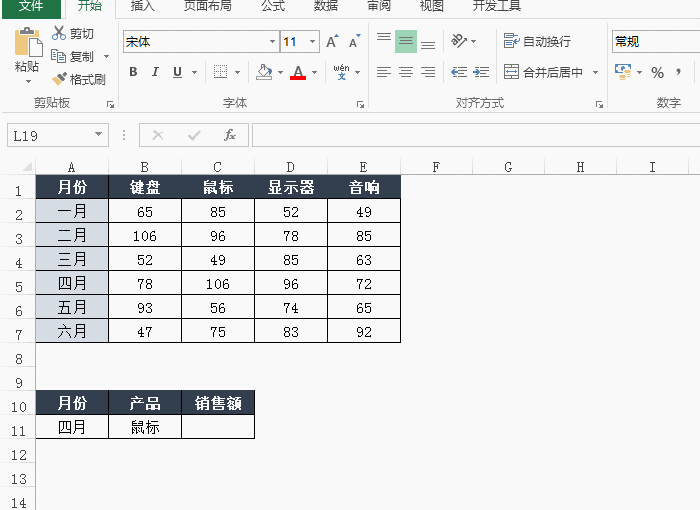Viewport: 700px width, 510px height.
Task: Click highlighted middle vertical align icon
Action: [406, 42]
